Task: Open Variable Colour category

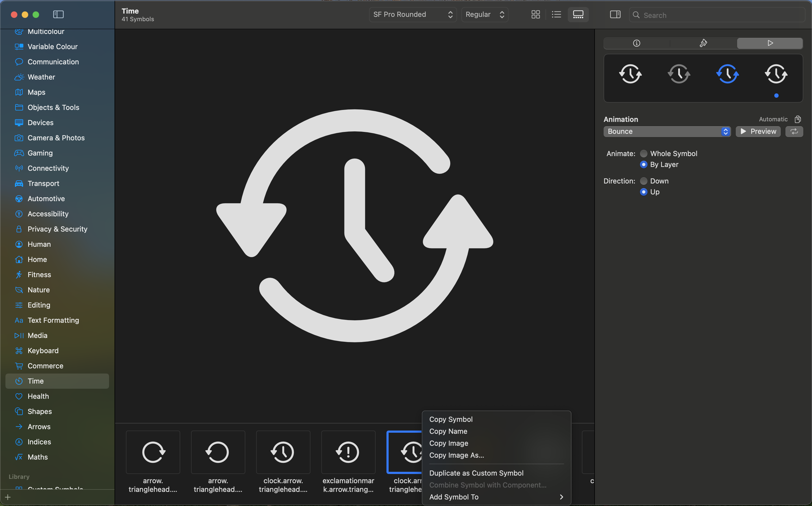Action: click(x=57, y=46)
